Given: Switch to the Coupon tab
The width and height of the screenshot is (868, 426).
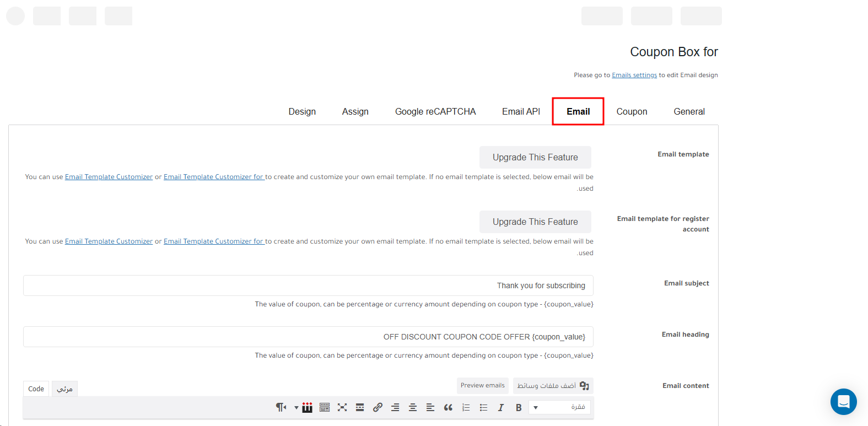Looking at the screenshot, I should pyautogui.click(x=632, y=111).
